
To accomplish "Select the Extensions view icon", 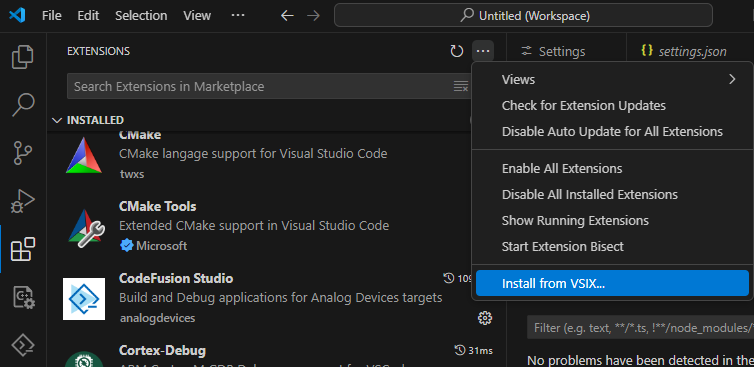I will (x=23, y=249).
